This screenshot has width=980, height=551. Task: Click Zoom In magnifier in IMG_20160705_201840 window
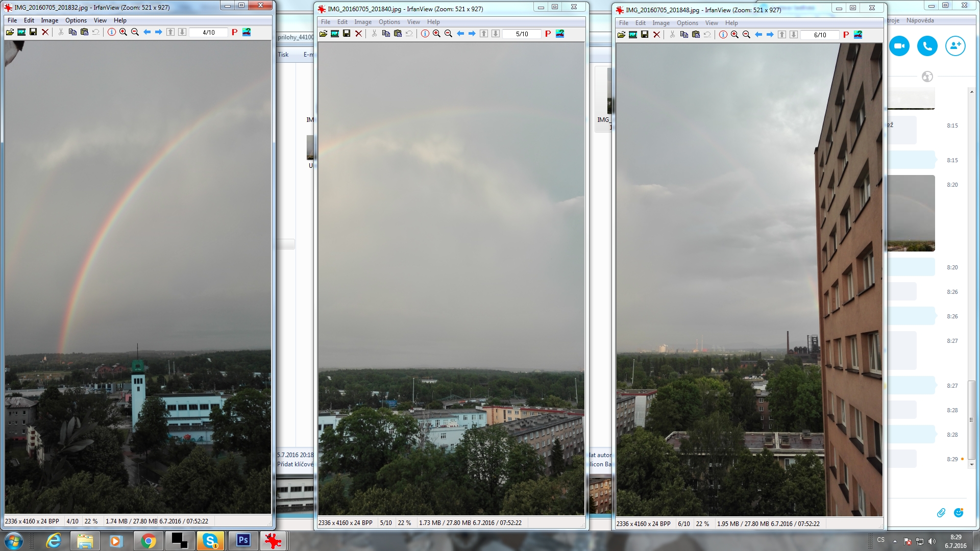click(x=436, y=34)
